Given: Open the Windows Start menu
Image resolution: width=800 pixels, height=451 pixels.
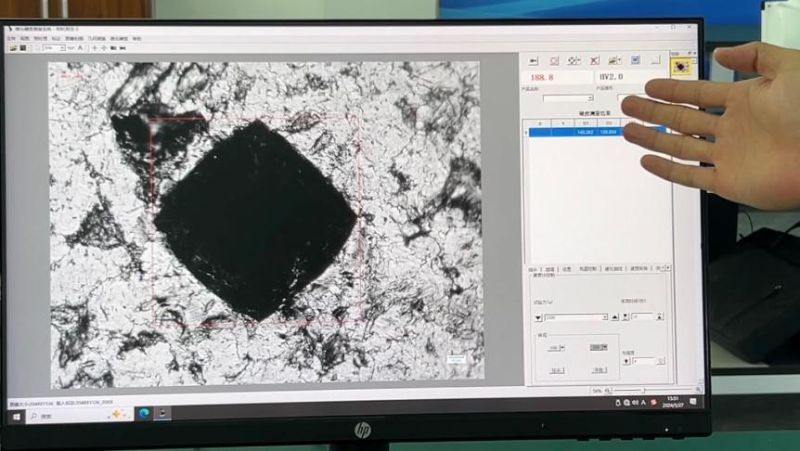Looking at the screenshot, I should [x=16, y=417].
